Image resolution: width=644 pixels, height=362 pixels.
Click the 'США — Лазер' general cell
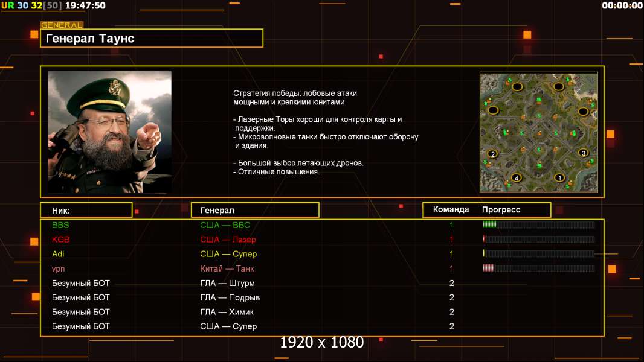(228, 240)
